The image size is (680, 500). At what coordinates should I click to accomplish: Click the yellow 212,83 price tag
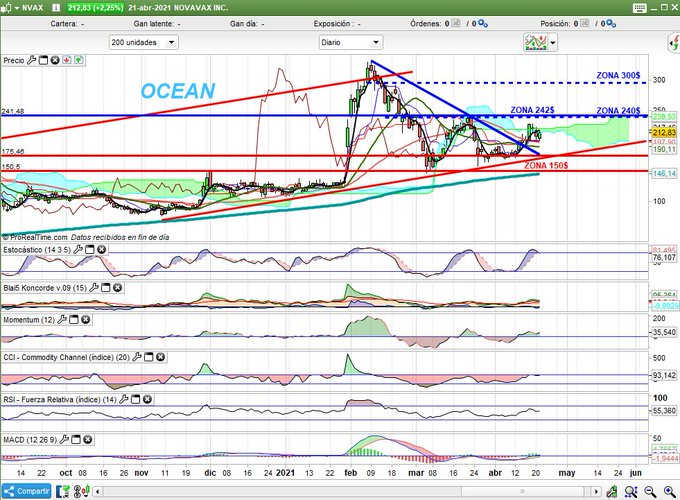[x=664, y=133]
